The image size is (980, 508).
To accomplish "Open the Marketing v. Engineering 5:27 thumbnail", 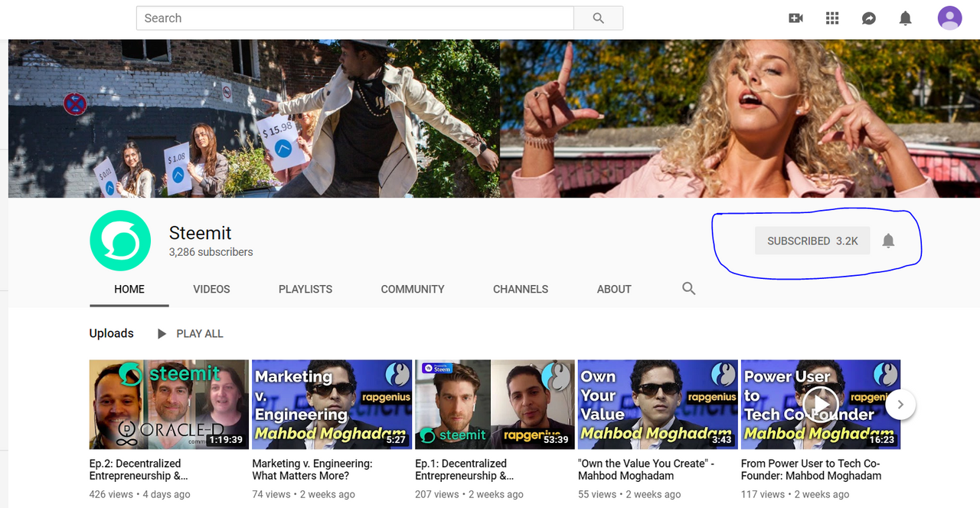I will coord(332,405).
